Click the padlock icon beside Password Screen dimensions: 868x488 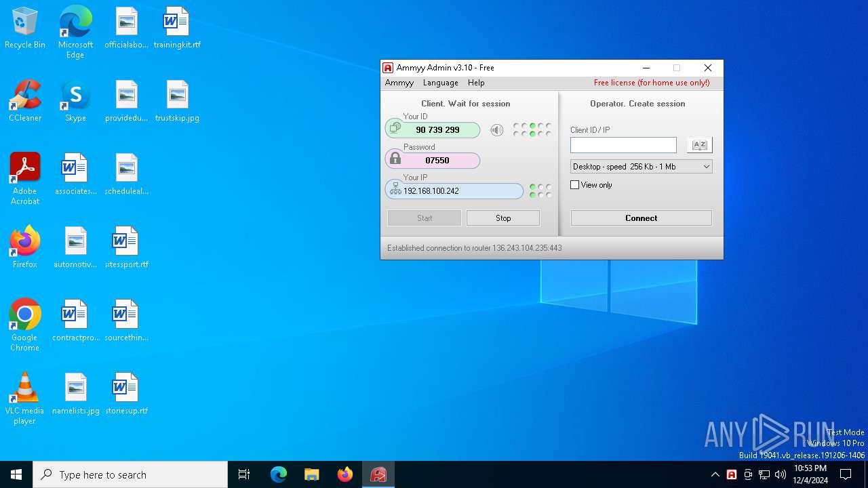point(395,159)
